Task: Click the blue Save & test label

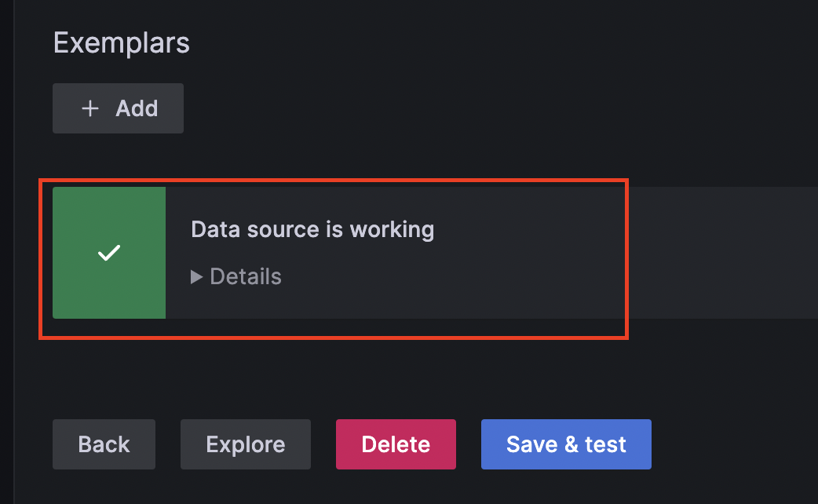Action: tap(566, 444)
